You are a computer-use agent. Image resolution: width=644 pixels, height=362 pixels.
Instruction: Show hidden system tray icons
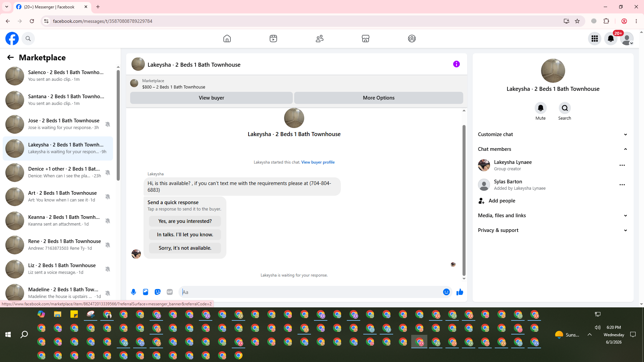click(x=589, y=335)
